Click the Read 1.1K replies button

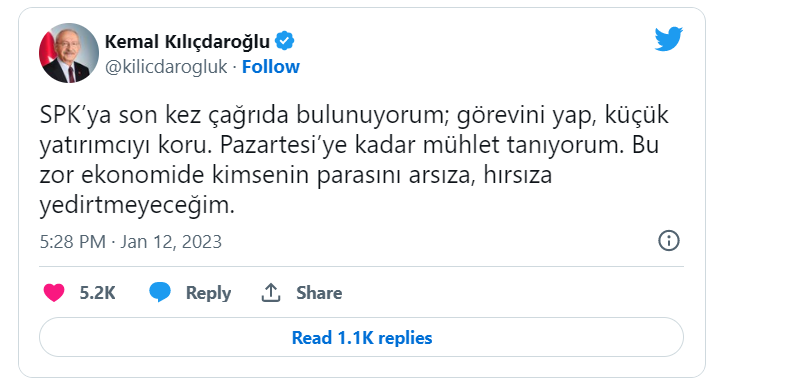(362, 337)
